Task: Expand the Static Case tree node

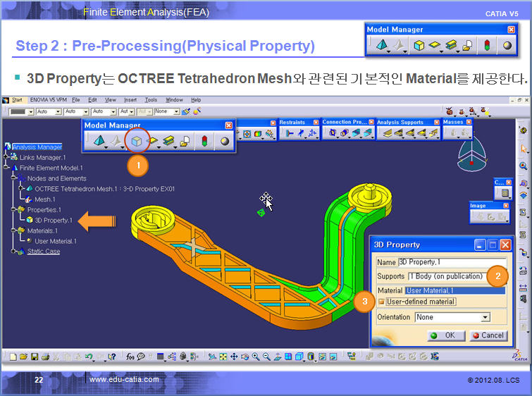Action: click(x=13, y=252)
